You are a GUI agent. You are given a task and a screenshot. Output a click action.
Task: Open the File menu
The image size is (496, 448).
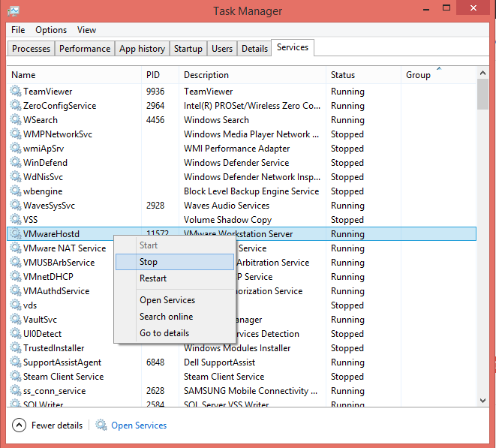pyautogui.click(x=18, y=30)
